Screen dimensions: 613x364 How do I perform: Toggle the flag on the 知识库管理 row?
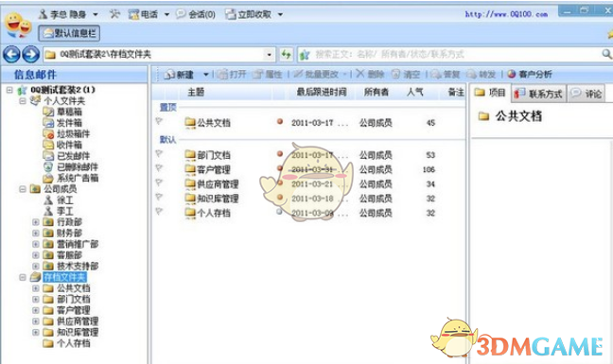159,198
